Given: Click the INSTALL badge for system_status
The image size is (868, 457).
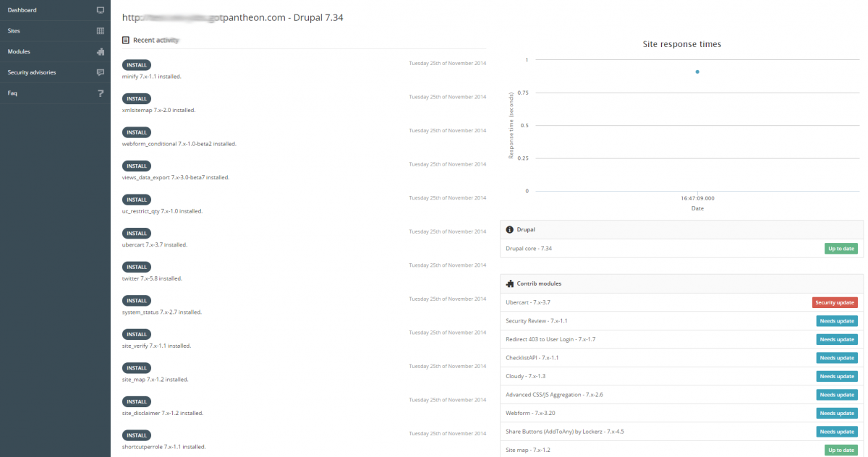Looking at the screenshot, I should (137, 300).
